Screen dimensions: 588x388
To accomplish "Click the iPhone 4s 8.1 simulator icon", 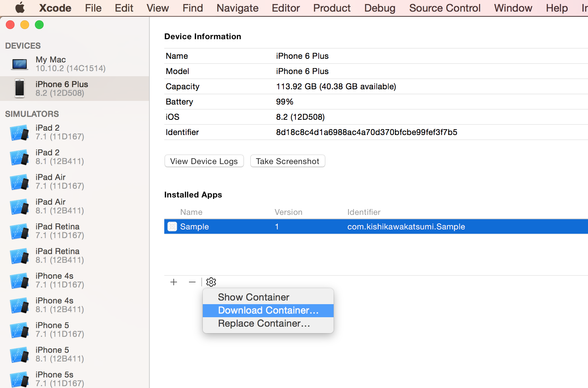I will 20,305.
